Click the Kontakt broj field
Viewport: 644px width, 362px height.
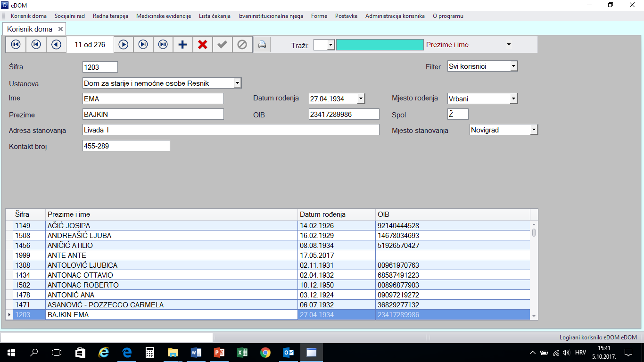click(126, 146)
